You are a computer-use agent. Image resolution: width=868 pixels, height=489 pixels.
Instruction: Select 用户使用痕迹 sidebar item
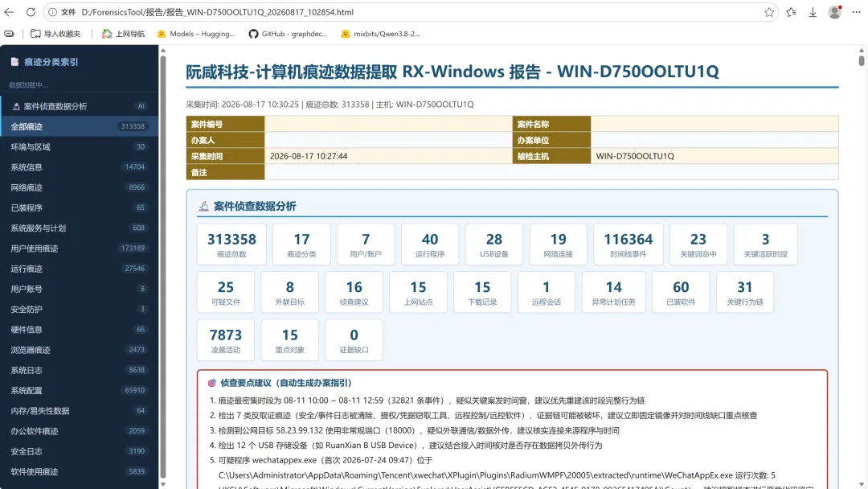pyautogui.click(x=79, y=249)
